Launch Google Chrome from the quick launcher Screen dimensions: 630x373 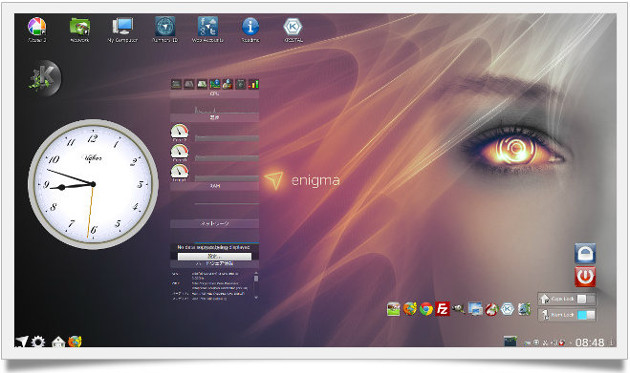(x=426, y=309)
